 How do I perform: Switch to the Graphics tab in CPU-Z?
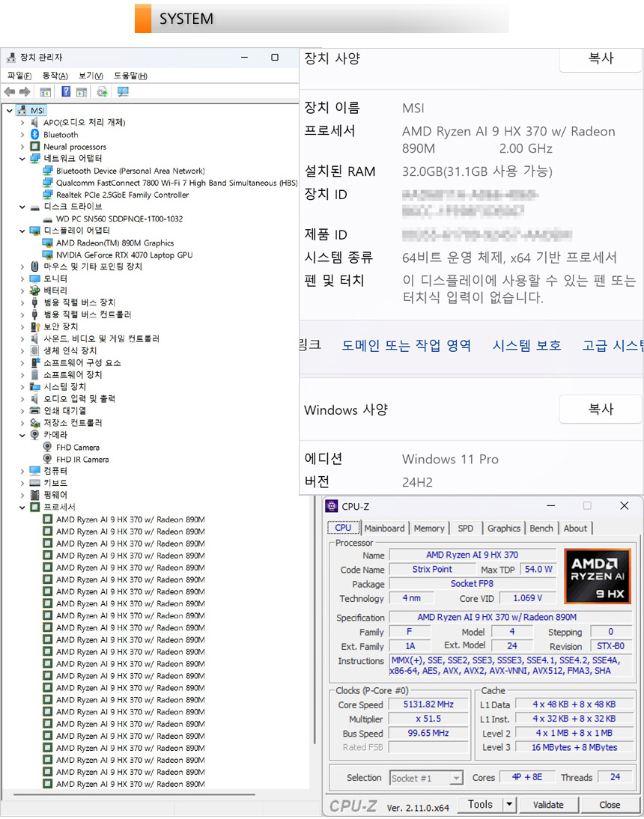point(503,528)
